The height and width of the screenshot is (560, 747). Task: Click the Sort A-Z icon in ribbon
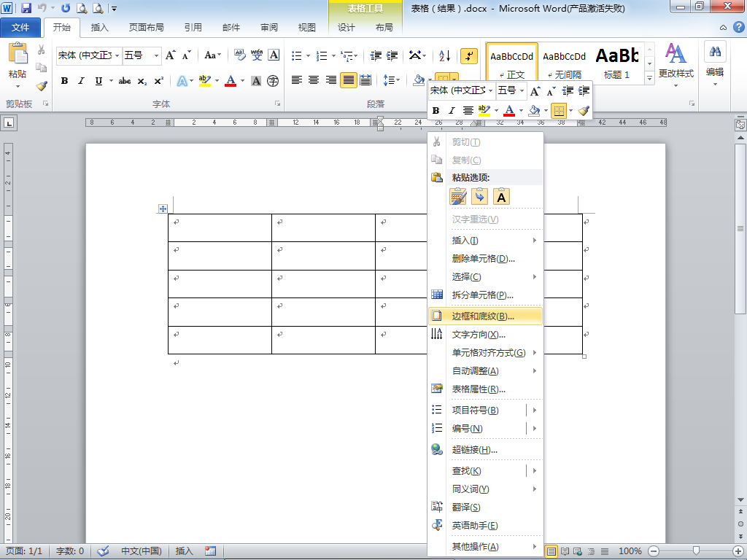click(x=444, y=55)
